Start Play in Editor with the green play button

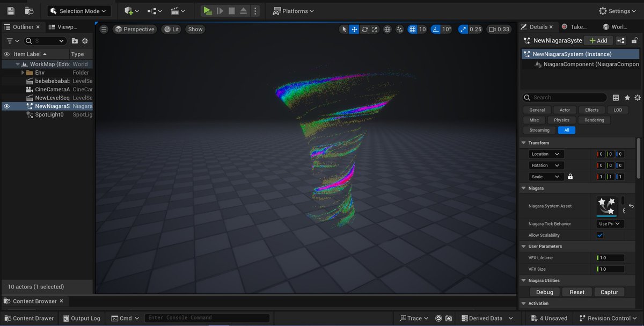pos(207,11)
